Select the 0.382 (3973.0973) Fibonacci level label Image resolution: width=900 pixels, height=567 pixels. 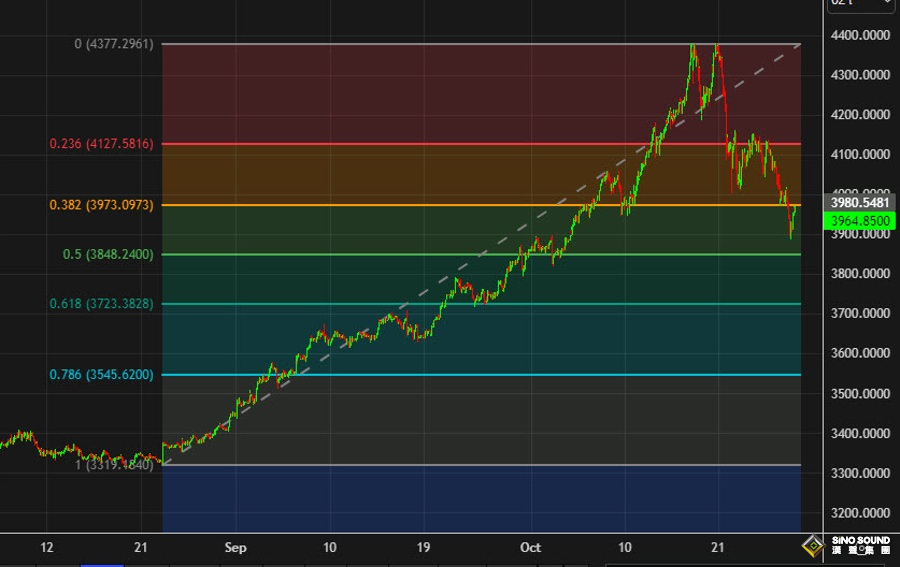click(102, 205)
